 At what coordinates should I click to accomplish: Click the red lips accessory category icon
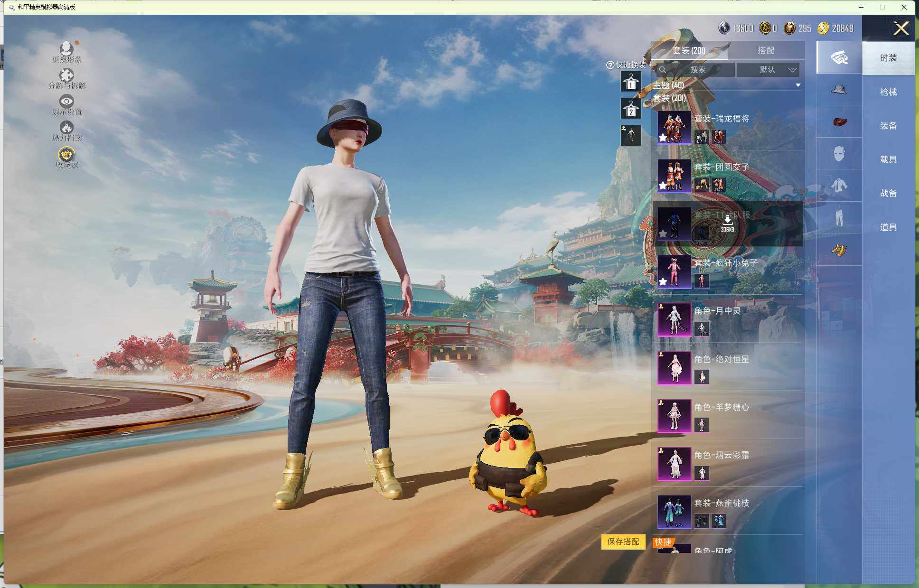839,122
